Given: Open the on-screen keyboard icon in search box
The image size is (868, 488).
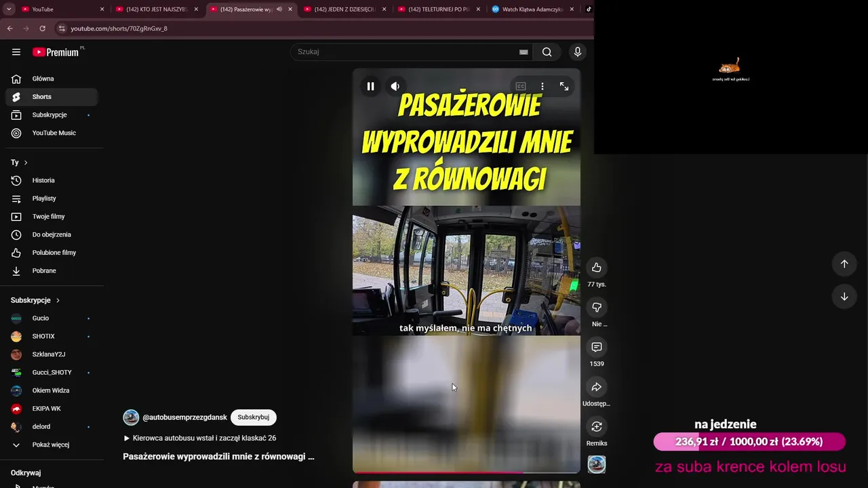Looking at the screenshot, I should 524,52.
